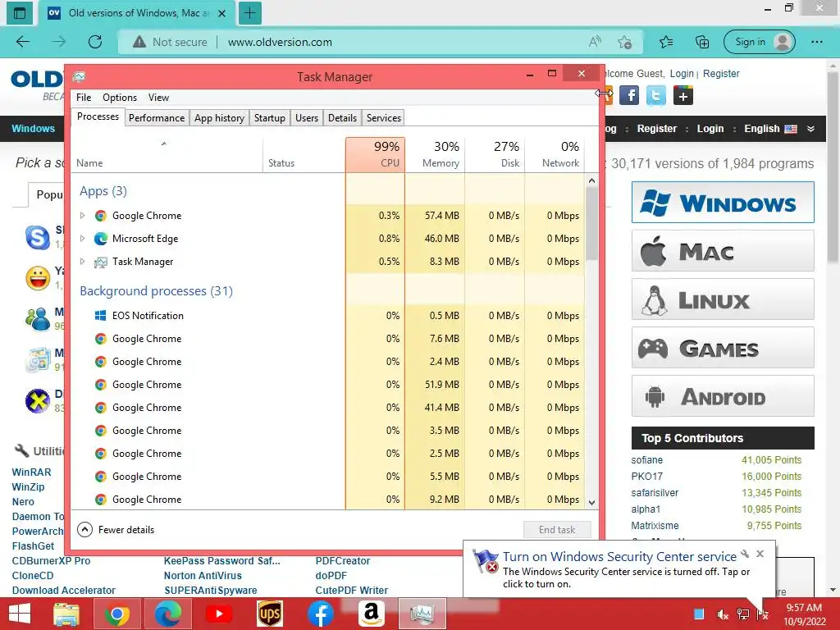Collapse to Fewer details view
This screenshot has width=840, height=630.
click(116, 530)
